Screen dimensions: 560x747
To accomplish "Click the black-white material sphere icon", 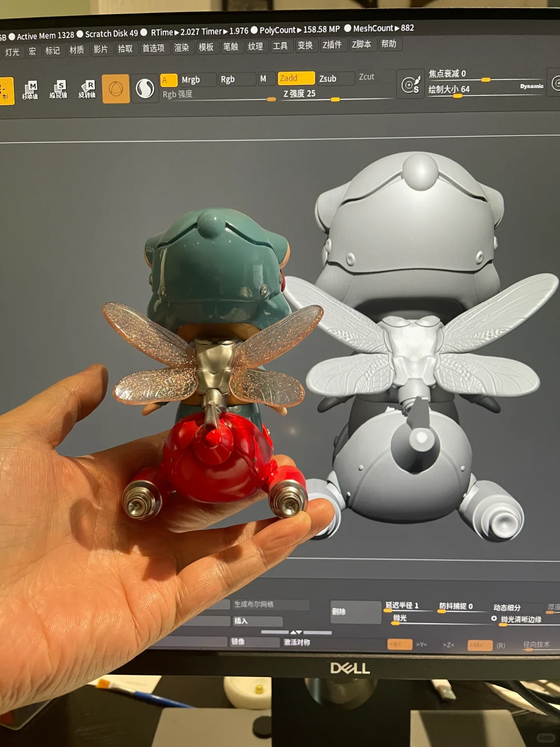I will pos(145,88).
